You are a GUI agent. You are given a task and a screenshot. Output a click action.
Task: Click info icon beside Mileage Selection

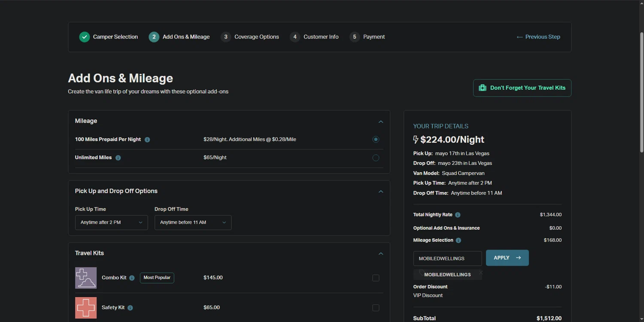pos(458,240)
